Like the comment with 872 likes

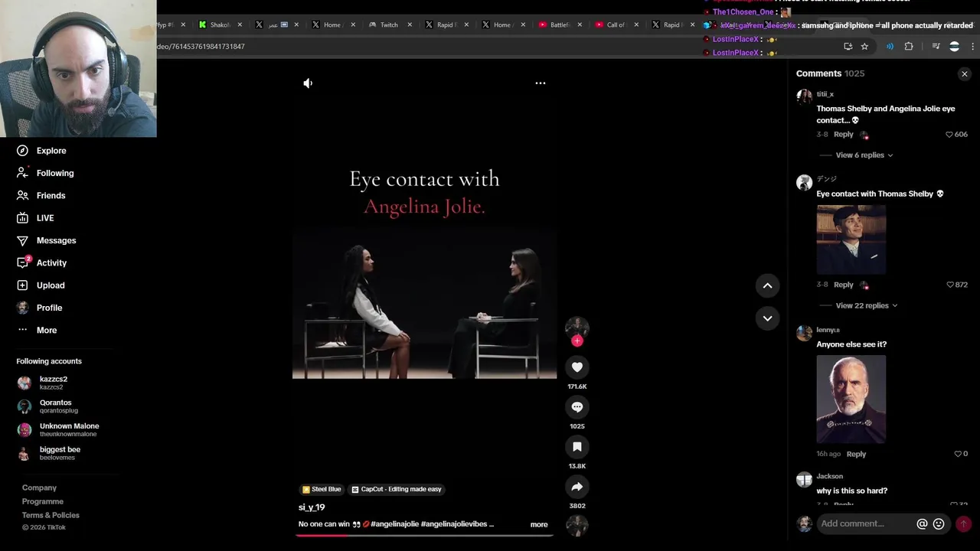(950, 285)
